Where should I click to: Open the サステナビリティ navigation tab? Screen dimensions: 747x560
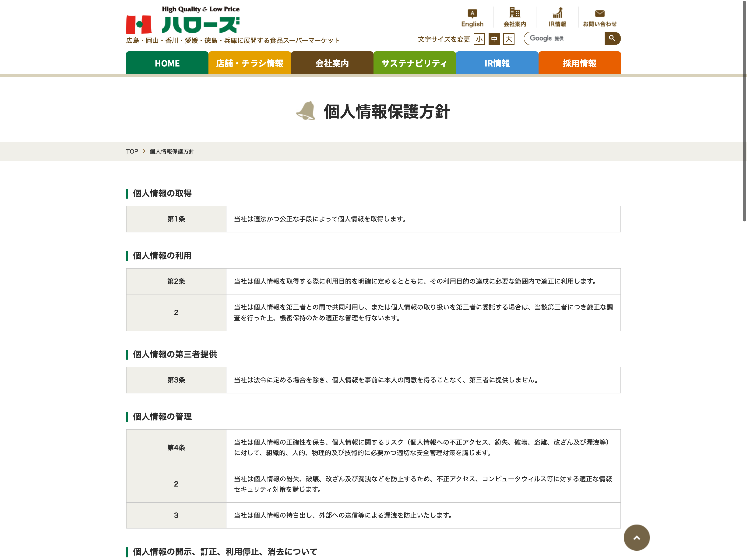[x=414, y=63]
